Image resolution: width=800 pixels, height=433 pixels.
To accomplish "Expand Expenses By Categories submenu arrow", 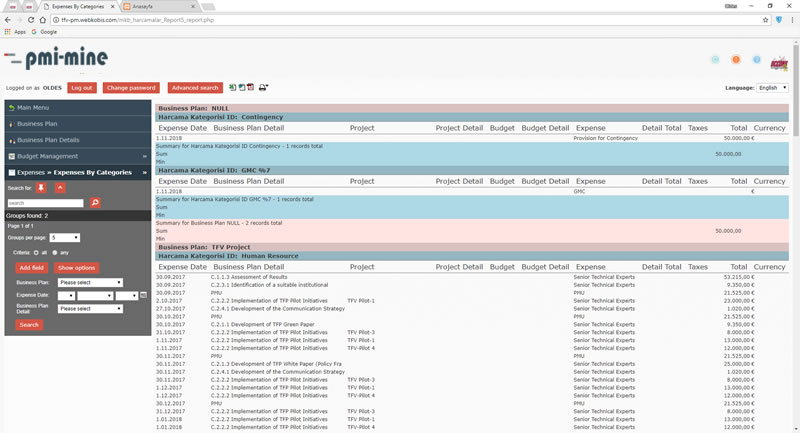I will point(144,173).
